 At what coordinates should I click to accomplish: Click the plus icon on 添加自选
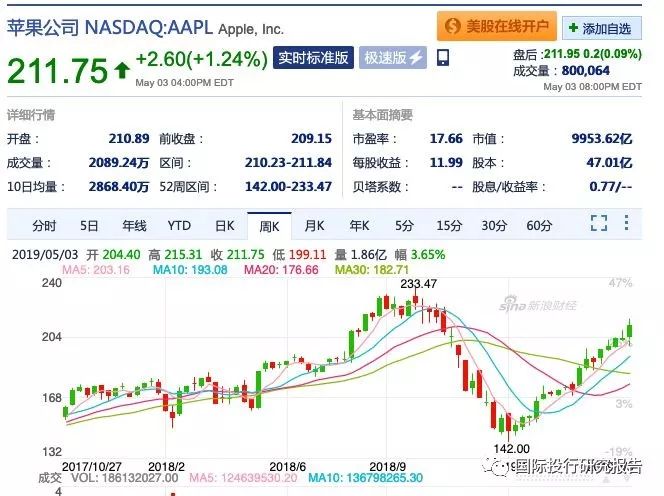[575, 28]
